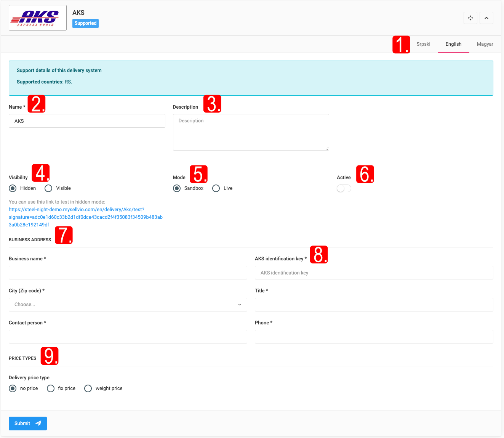504x438 pixels.
Task: Select the Visible visibility option
Action: (x=48, y=188)
